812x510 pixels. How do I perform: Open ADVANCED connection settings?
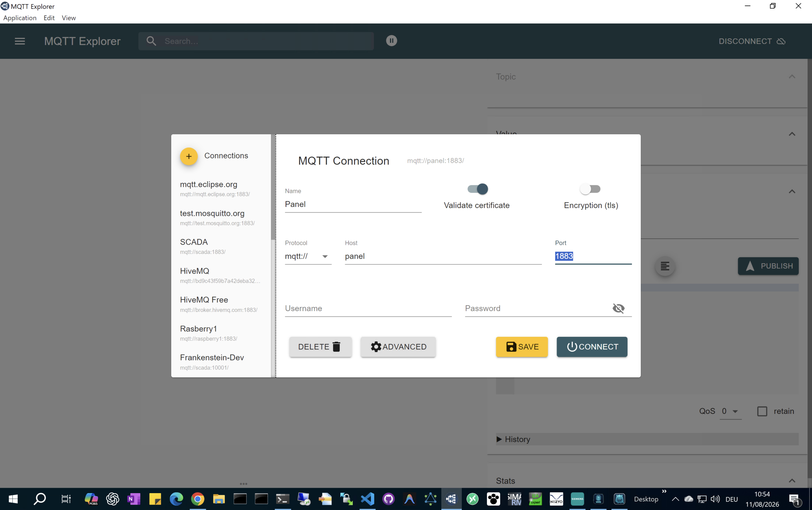point(398,347)
